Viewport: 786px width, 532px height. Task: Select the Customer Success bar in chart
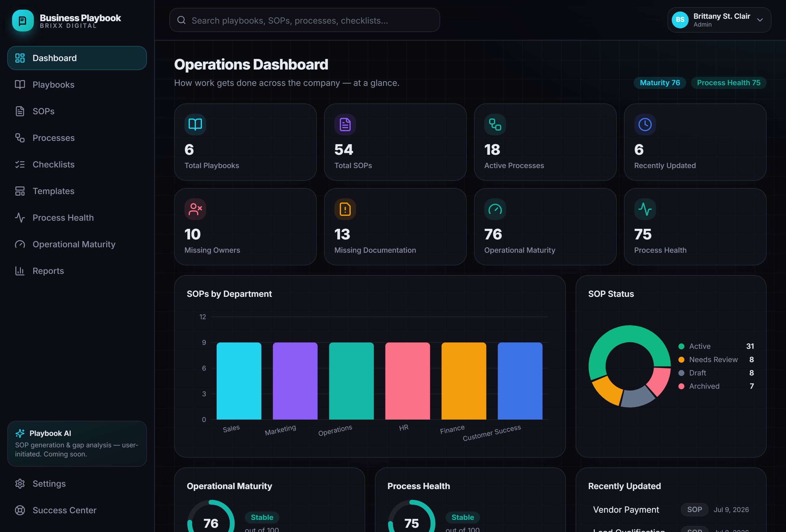[x=520, y=381]
